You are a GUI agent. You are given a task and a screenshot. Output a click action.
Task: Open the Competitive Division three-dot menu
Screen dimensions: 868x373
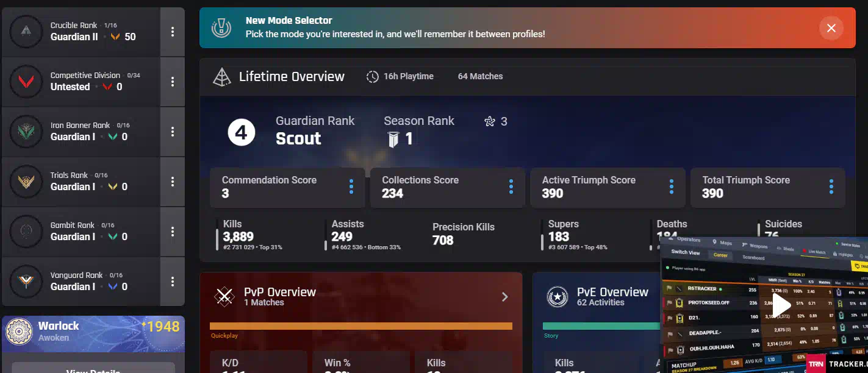173,82
